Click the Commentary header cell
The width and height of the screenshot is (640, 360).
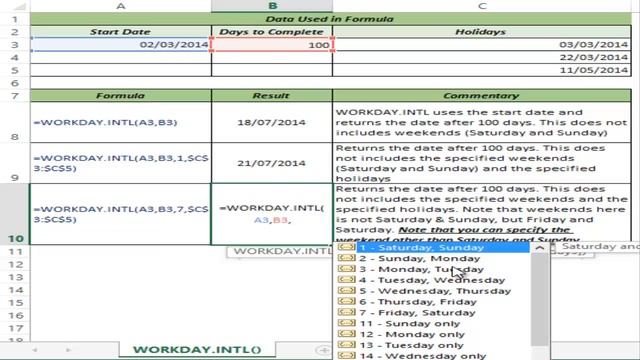coord(482,96)
